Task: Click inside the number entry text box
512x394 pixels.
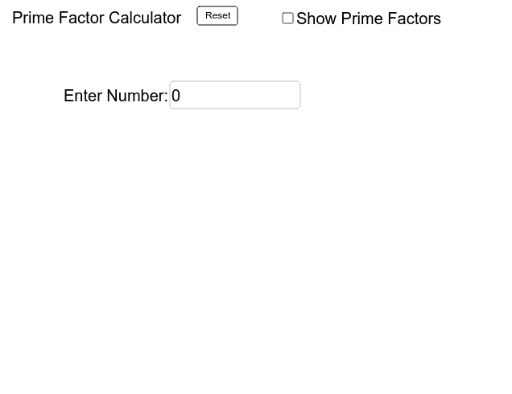Action: [x=235, y=95]
